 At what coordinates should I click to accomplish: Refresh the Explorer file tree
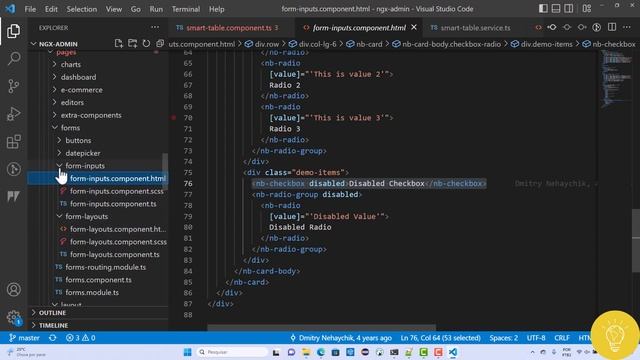point(146,44)
